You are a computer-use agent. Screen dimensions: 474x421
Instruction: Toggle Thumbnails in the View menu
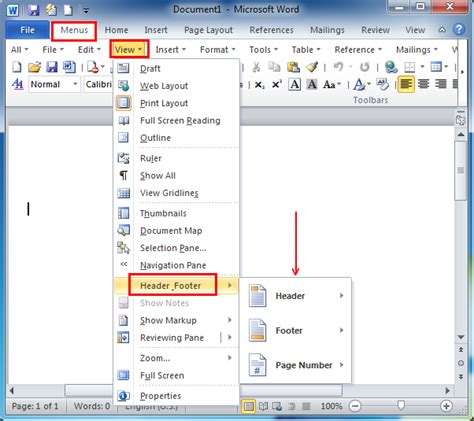point(177,213)
